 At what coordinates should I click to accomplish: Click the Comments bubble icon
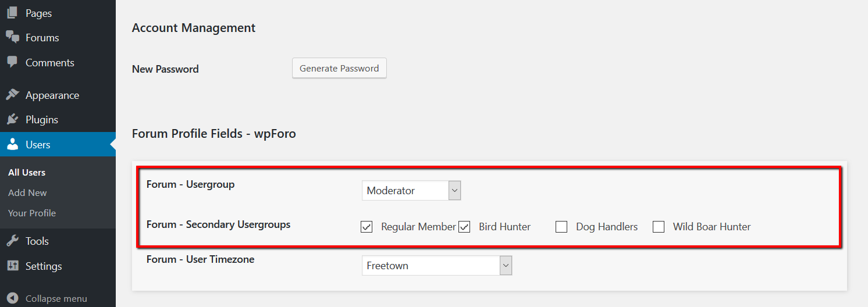click(12, 62)
